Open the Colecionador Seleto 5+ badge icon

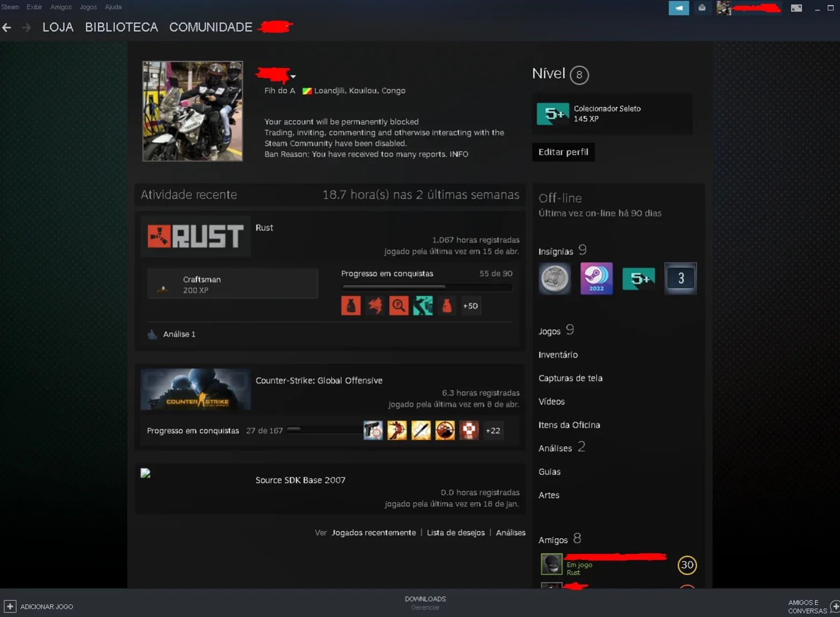[x=553, y=114]
